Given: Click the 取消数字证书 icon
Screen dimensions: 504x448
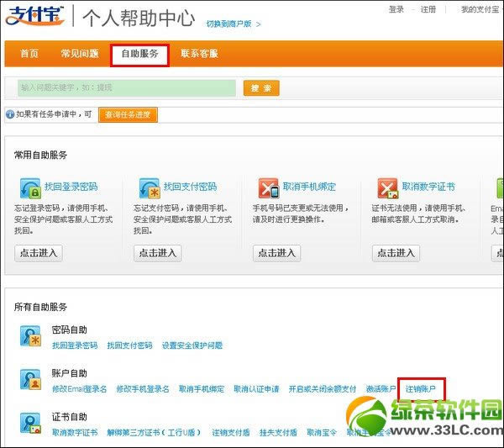Looking at the screenshot, I should click(387, 187).
